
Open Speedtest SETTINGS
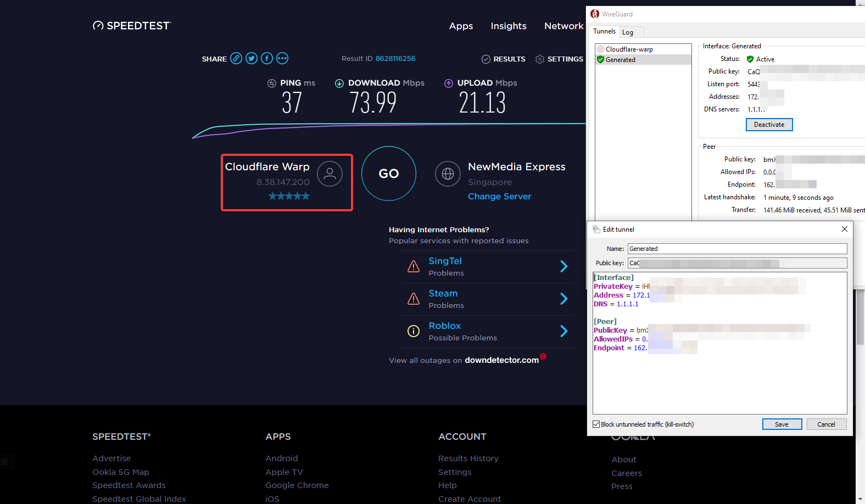pyautogui.click(x=559, y=59)
